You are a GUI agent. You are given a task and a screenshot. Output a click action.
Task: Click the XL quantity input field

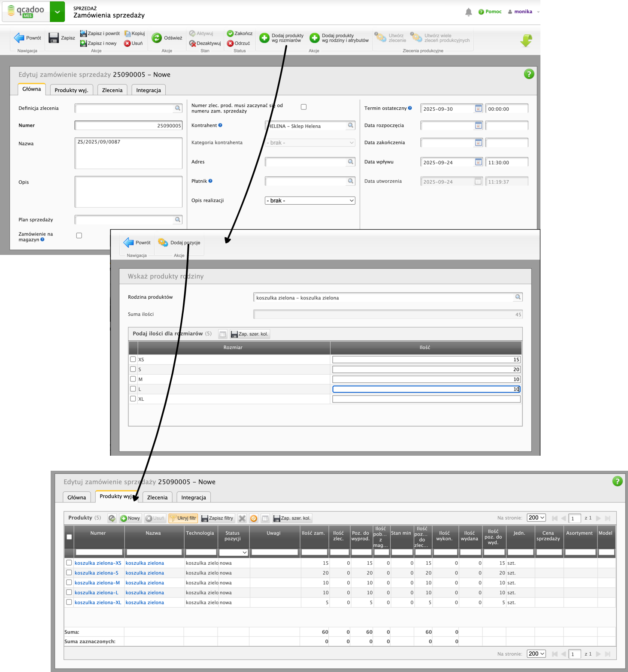click(426, 399)
